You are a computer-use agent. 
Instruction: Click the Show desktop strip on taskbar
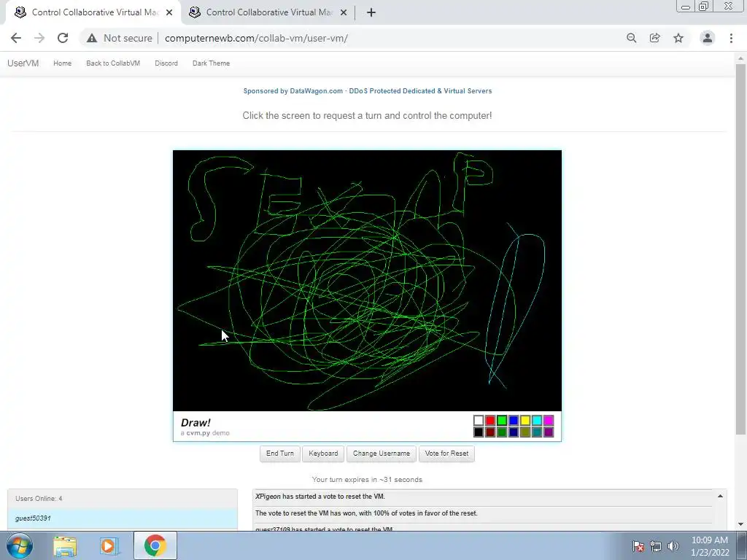pyautogui.click(x=742, y=545)
